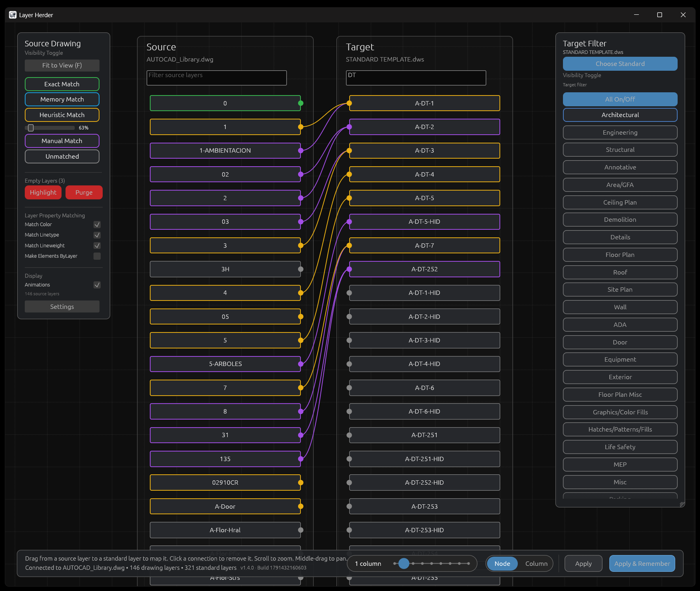Uncheck Match Lineweight checkbox

pos(97,245)
